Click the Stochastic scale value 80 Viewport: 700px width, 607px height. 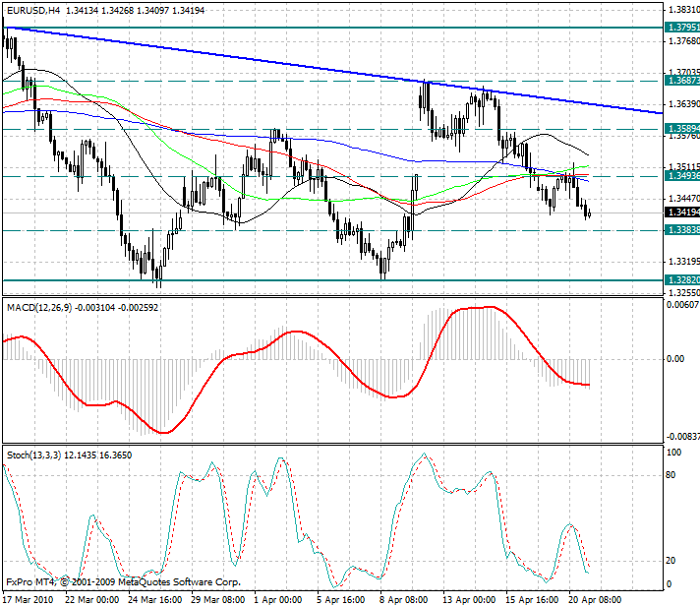click(671, 475)
